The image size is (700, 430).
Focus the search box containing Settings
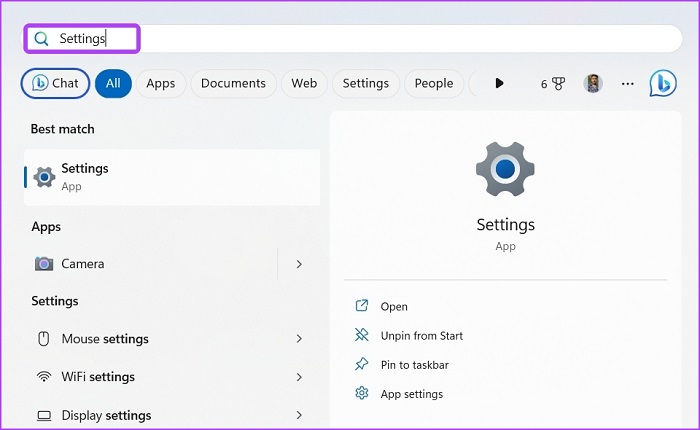[353, 38]
